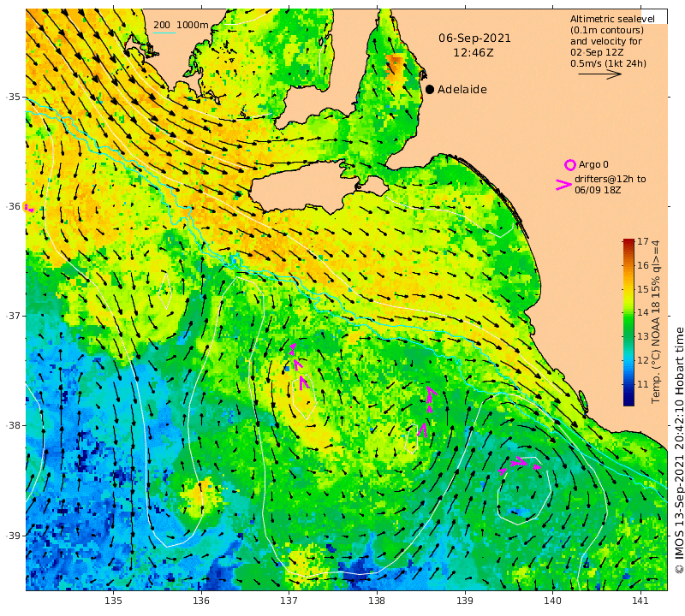
Task: Click the colorbar tick label '13'
Action: coord(643,336)
